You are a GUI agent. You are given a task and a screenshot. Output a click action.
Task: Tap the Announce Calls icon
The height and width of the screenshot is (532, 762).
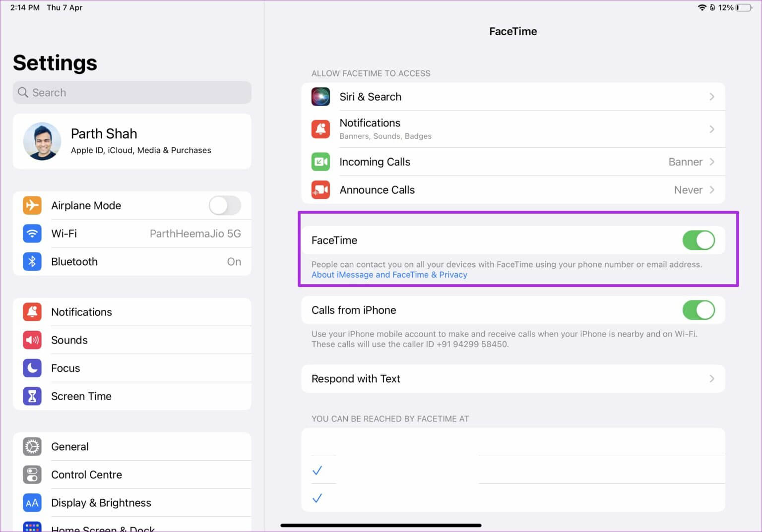pos(320,190)
